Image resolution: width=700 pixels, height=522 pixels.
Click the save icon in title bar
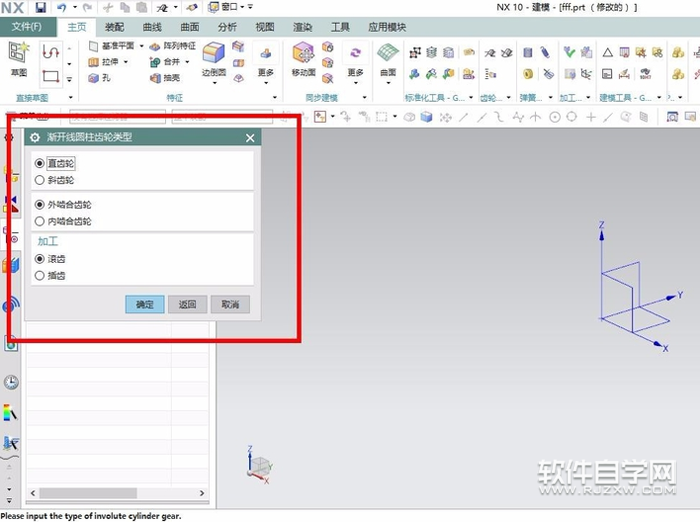pyautogui.click(x=39, y=7)
